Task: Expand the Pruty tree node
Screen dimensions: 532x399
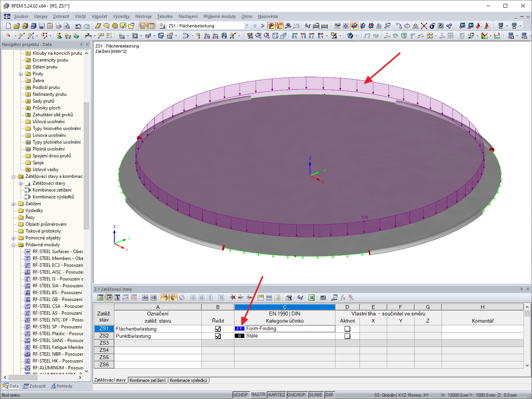Action: (x=21, y=74)
